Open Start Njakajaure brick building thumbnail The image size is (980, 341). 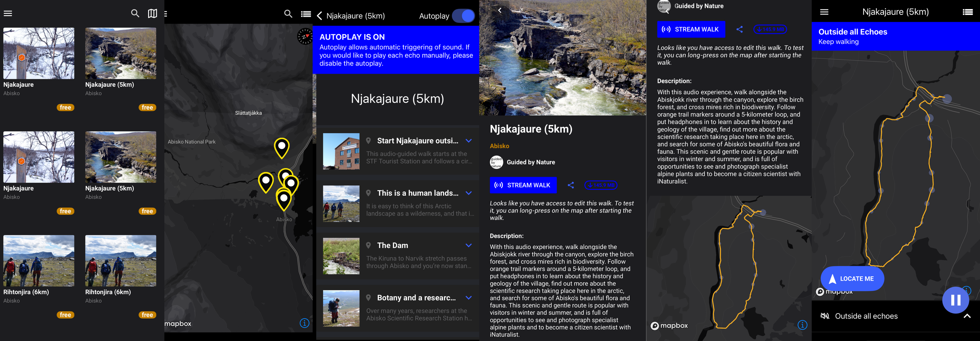(341, 151)
